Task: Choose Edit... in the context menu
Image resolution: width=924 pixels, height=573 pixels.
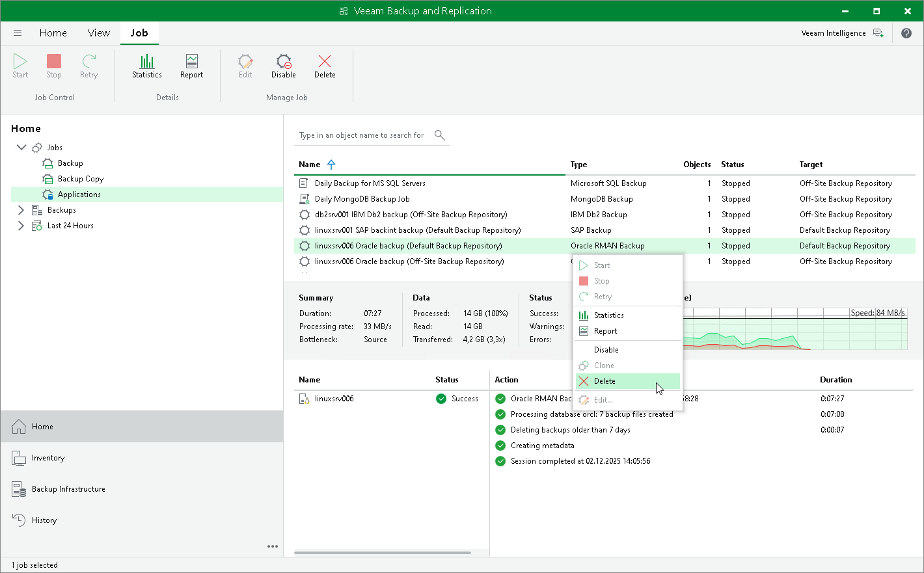Action: pyautogui.click(x=628, y=400)
